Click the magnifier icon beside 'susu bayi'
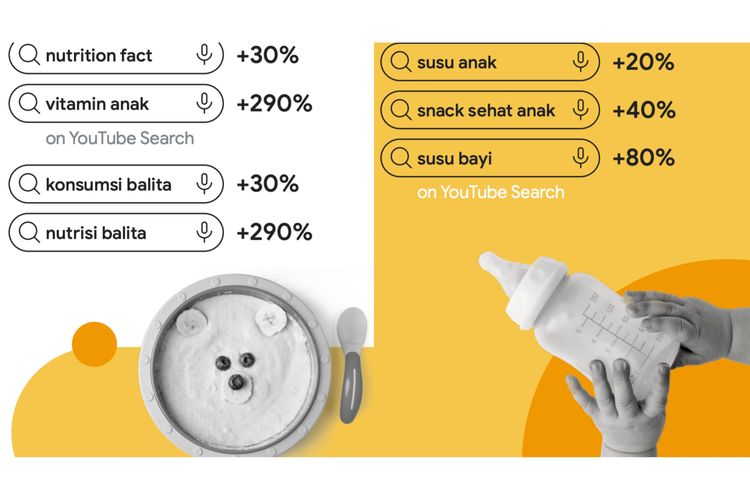The height and width of the screenshot is (500, 750). pyautogui.click(x=401, y=158)
